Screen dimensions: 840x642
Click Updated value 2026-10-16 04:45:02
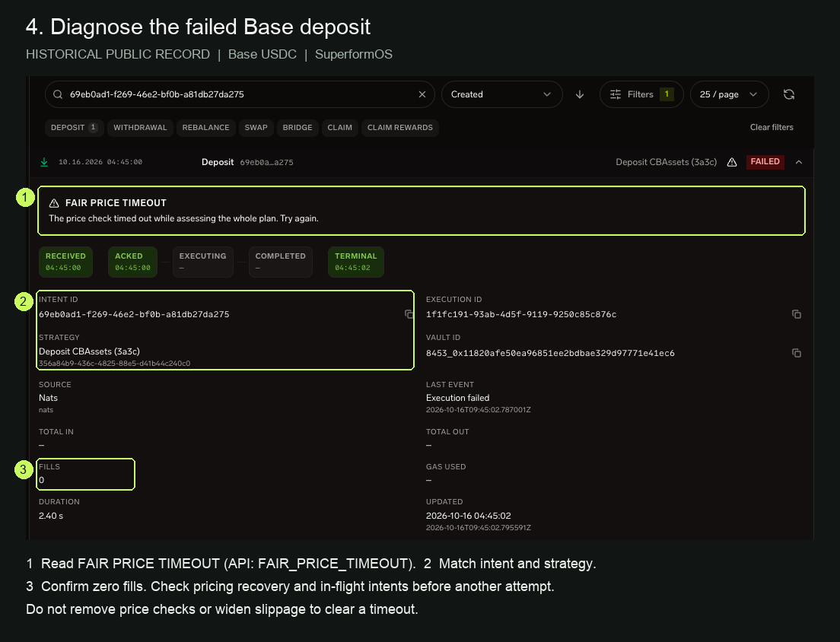(x=468, y=516)
